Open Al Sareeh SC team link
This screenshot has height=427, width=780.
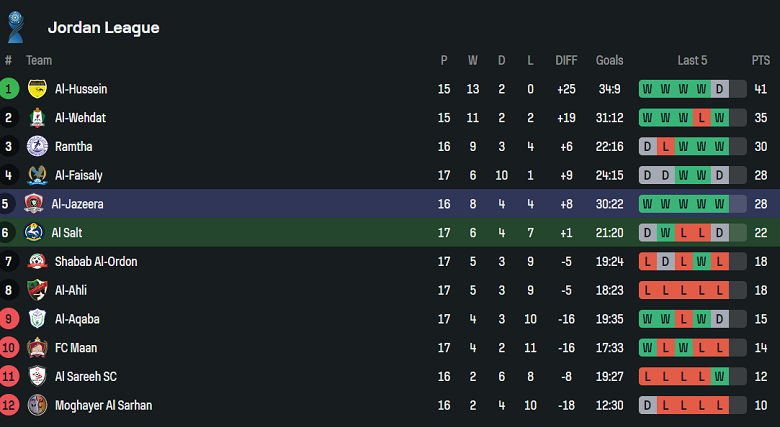click(86, 377)
